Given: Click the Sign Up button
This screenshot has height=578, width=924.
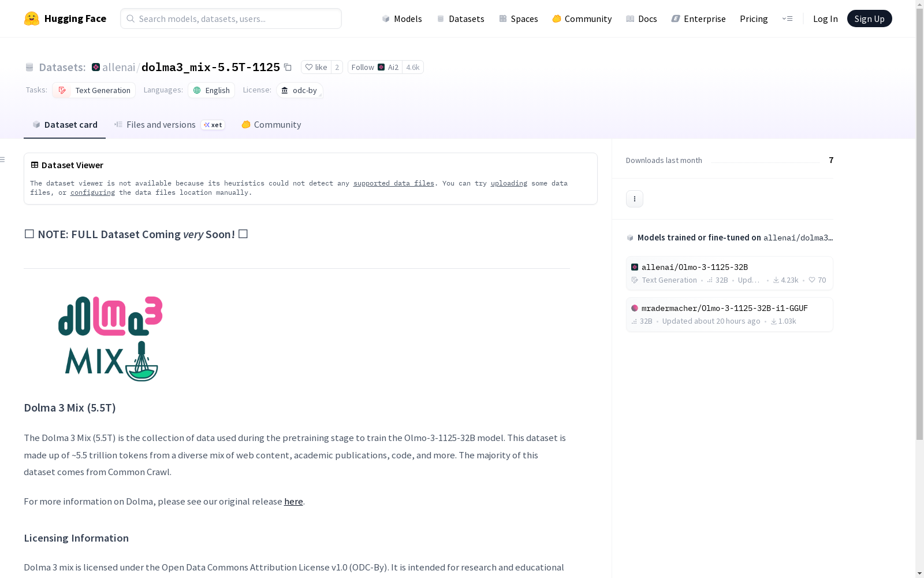Looking at the screenshot, I should coord(869,18).
